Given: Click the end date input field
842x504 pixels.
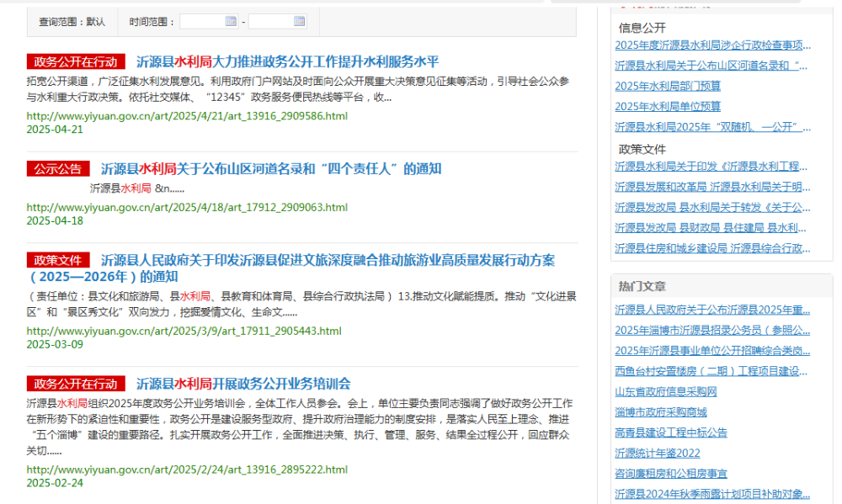Looking at the screenshot, I should [x=271, y=21].
